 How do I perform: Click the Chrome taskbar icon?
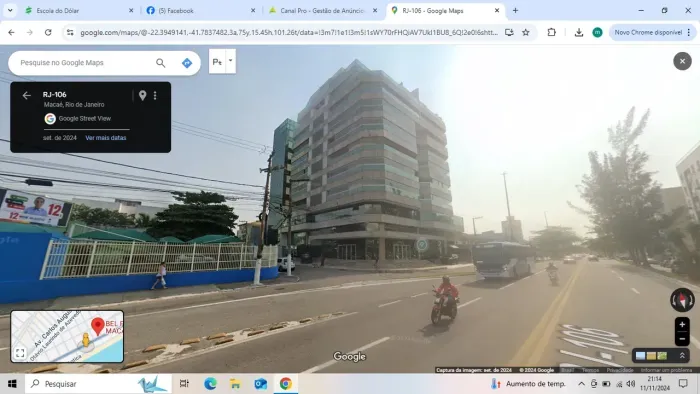[286, 384]
